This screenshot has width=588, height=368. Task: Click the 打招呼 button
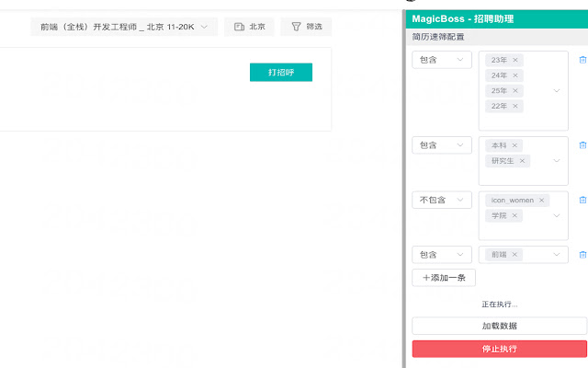point(281,72)
